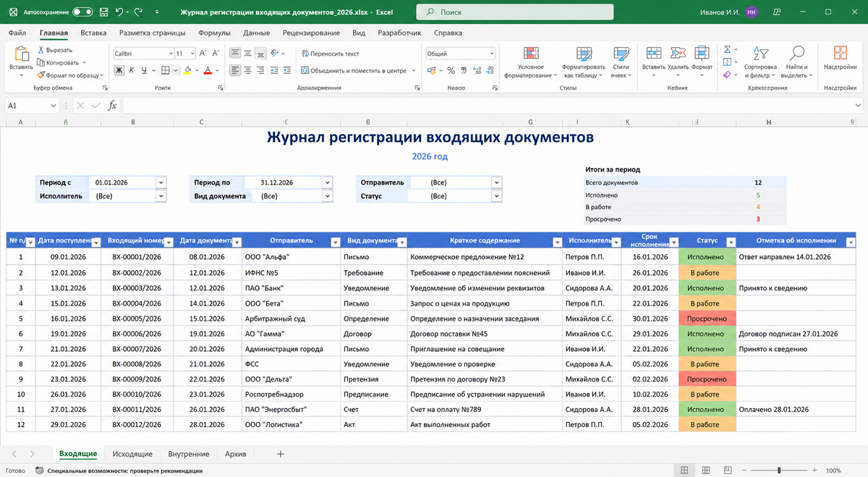Image resolution: width=868 pixels, height=477 pixels.
Task: Align text to the right
Action: point(260,70)
